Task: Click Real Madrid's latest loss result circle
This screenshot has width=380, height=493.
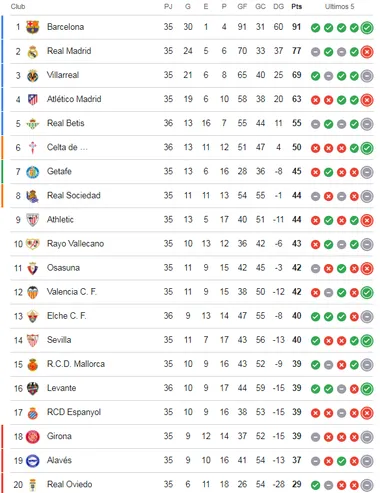Action: tap(367, 52)
